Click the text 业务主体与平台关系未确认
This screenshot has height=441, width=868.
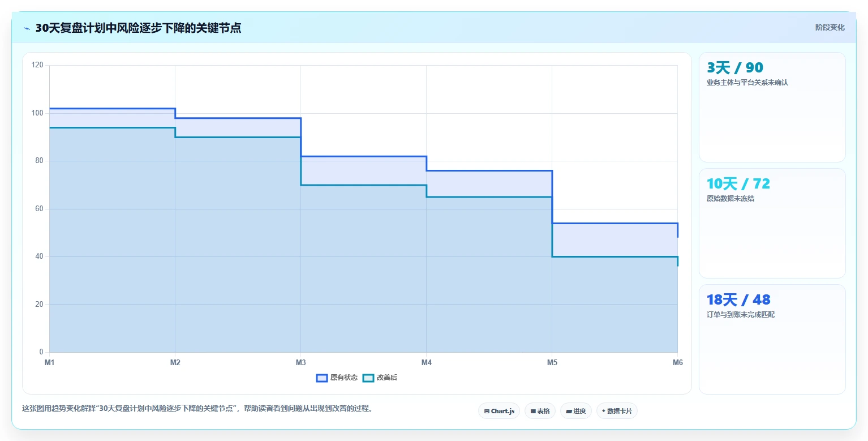[x=747, y=83]
